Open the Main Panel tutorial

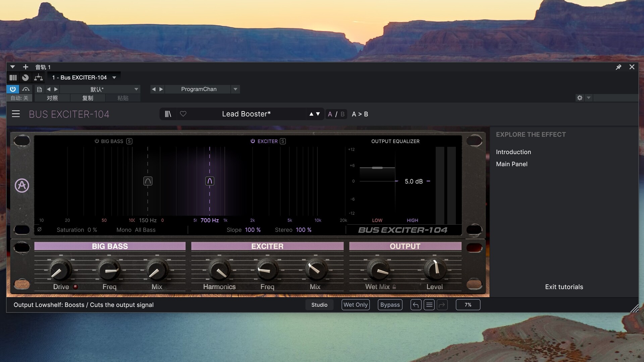[x=512, y=164]
